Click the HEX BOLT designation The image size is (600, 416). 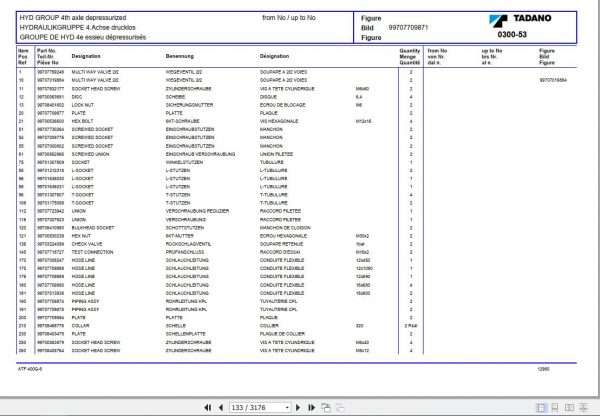click(82, 121)
